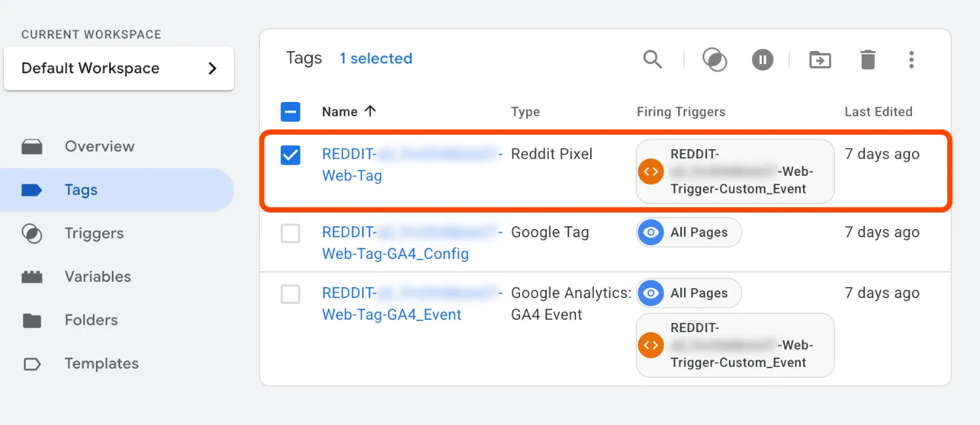Image resolution: width=980 pixels, height=425 pixels.
Task: Expand the Default Workspace chevron
Action: click(x=212, y=67)
